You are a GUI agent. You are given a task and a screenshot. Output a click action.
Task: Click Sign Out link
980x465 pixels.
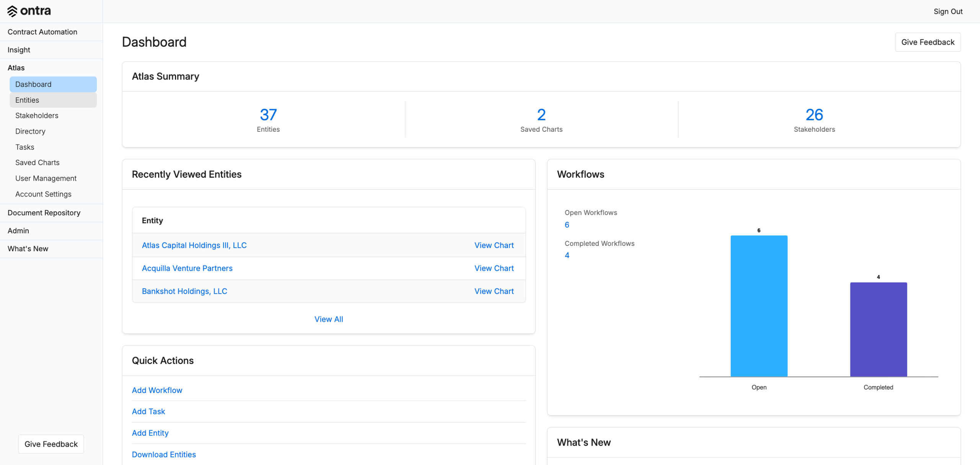[x=948, y=11]
